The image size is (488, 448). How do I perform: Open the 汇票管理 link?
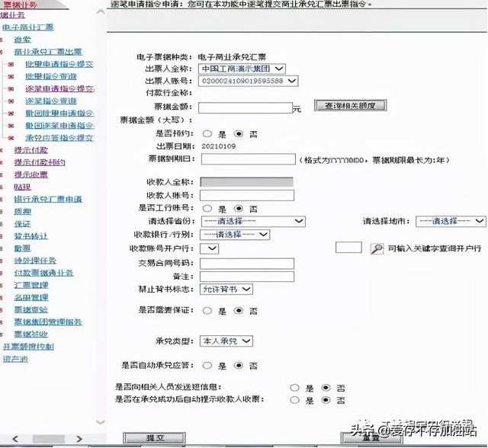(x=30, y=285)
